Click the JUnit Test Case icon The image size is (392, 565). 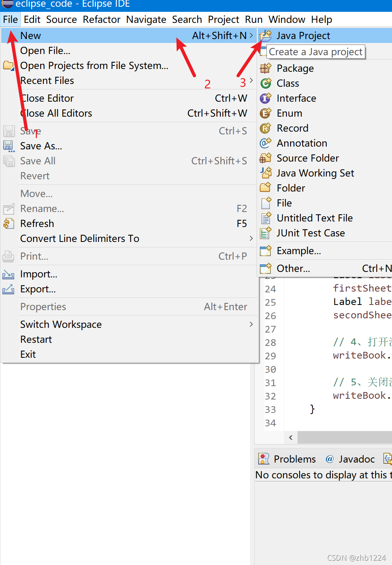tap(266, 233)
